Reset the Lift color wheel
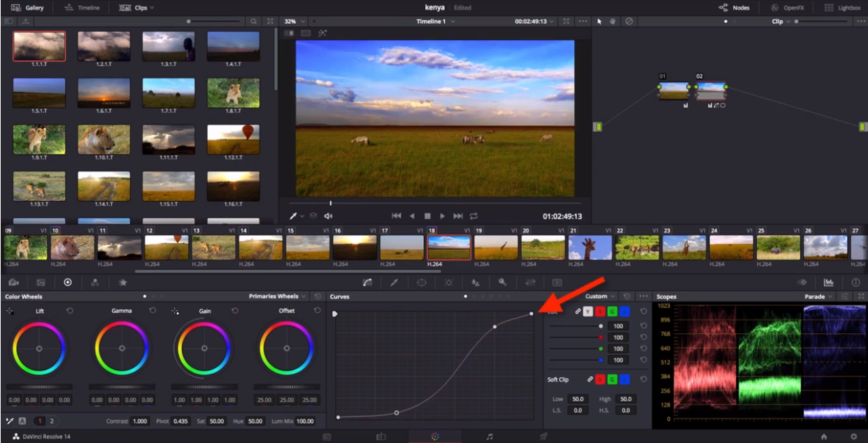This screenshot has width=868, height=443. 69,310
